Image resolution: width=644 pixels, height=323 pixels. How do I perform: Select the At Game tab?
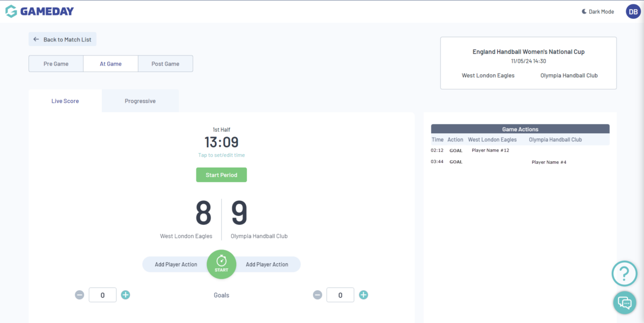111,63
